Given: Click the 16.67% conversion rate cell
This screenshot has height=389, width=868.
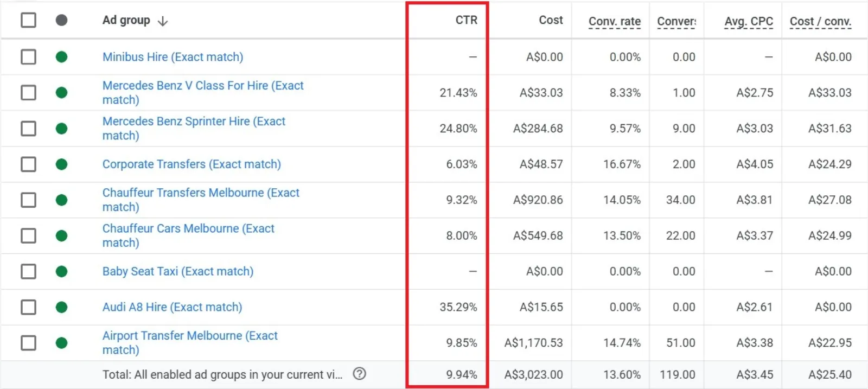Looking at the screenshot, I should click(622, 164).
